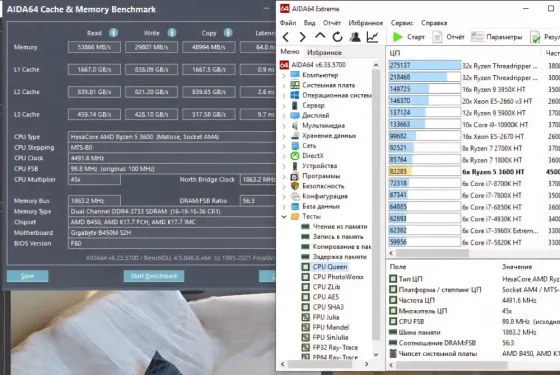Image resolution: width=560 pixels, height=375 pixels.
Task: Click the Платформа / степпинг ЦП row
Action: pyautogui.click(x=474, y=289)
